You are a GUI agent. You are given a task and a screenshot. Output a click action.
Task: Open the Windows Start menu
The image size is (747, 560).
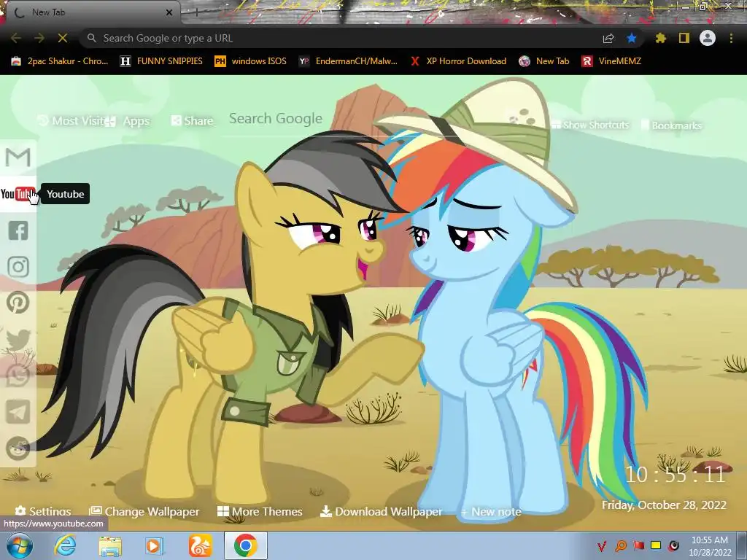point(19,545)
